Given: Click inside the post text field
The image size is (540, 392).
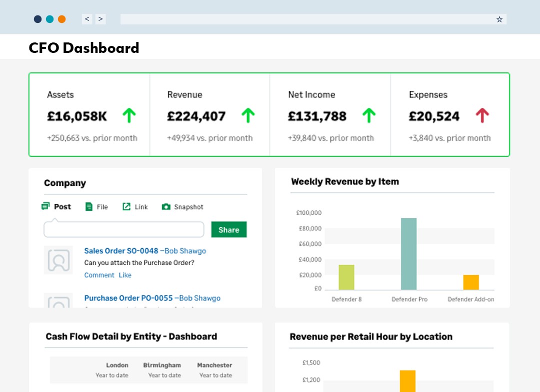Looking at the screenshot, I should [123, 229].
